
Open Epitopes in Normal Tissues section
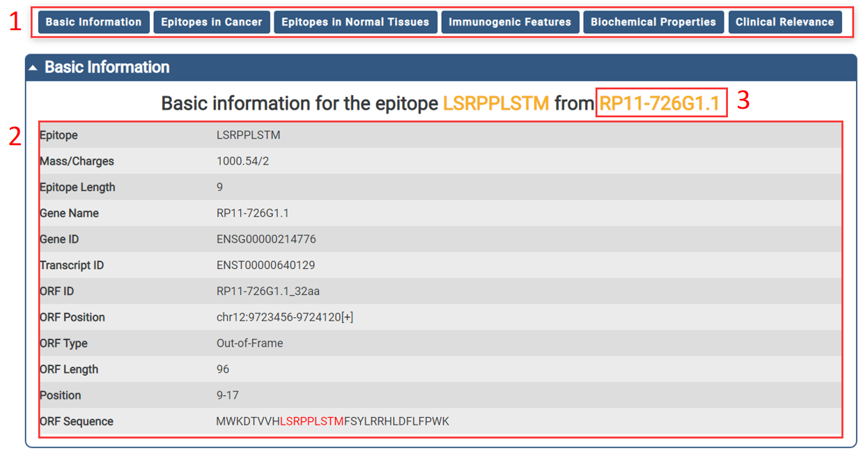point(355,22)
